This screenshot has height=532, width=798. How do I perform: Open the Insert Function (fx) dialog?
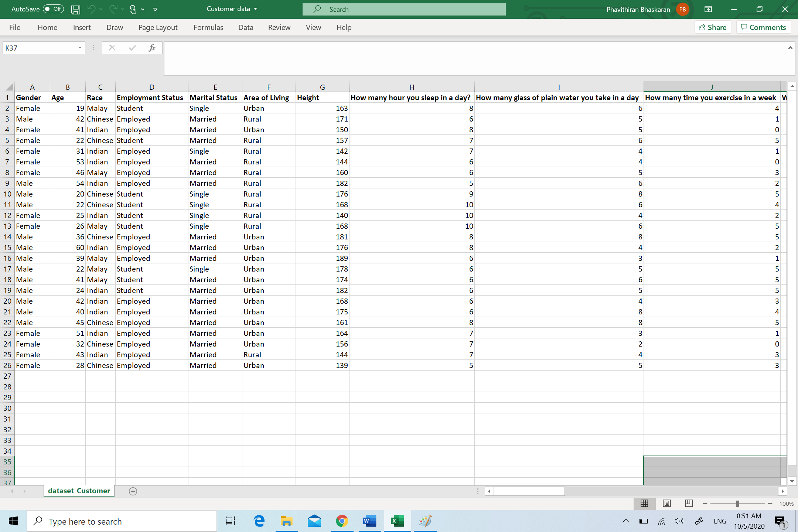click(151, 47)
